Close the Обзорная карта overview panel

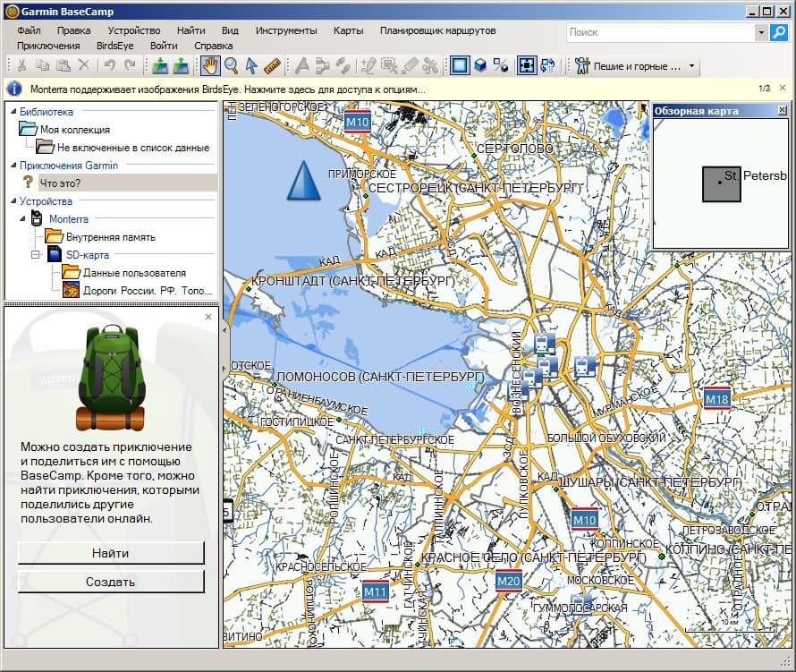tap(783, 110)
